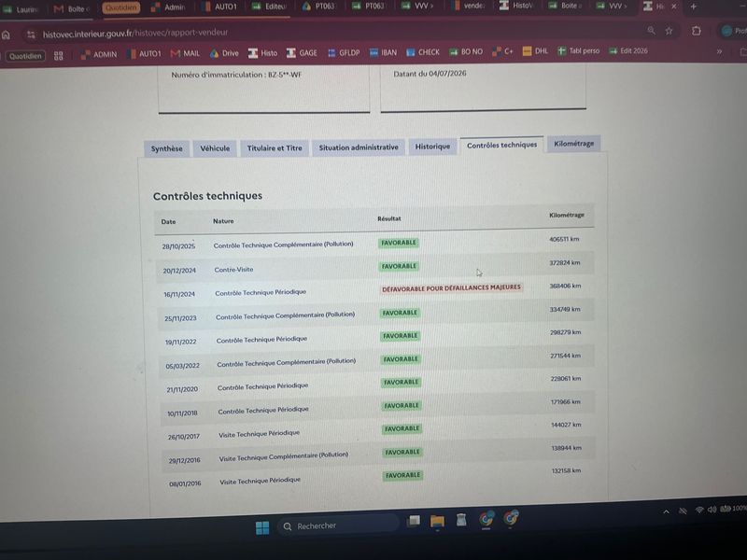This screenshot has height=560, width=747.
Task: Switch to the Laurin browser tab
Action: click(x=21, y=9)
